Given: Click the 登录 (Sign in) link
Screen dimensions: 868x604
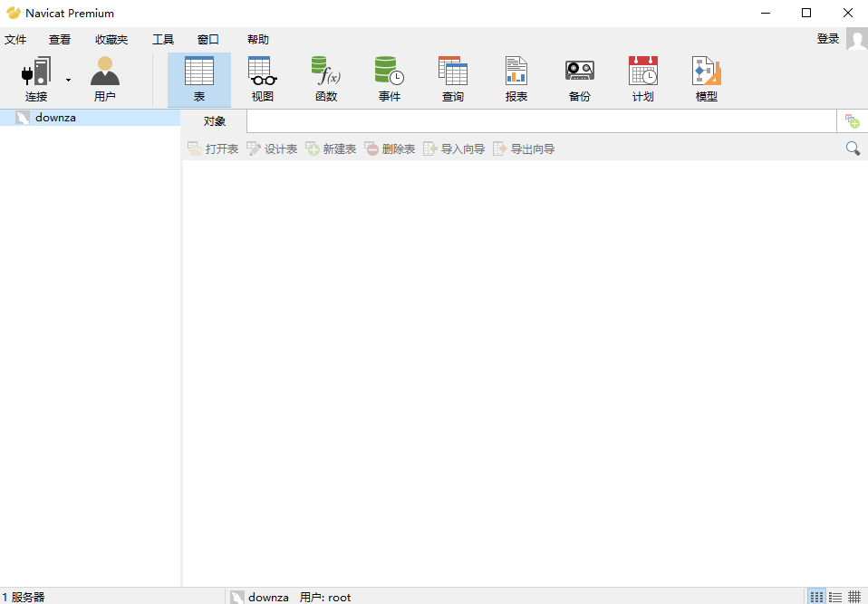Looking at the screenshot, I should point(828,39).
